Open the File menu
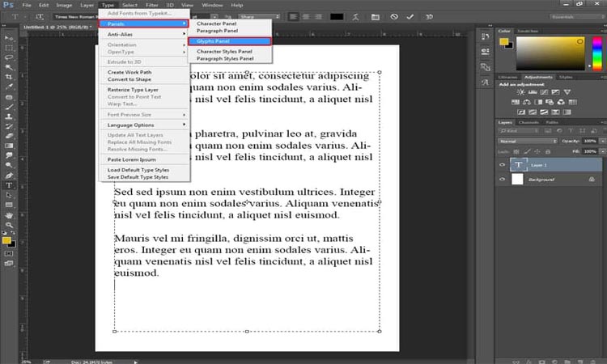 27,5
